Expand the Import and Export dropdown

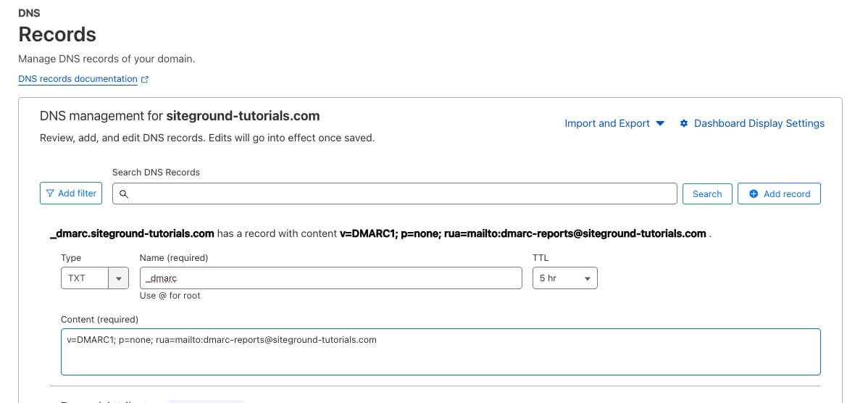[x=614, y=123]
